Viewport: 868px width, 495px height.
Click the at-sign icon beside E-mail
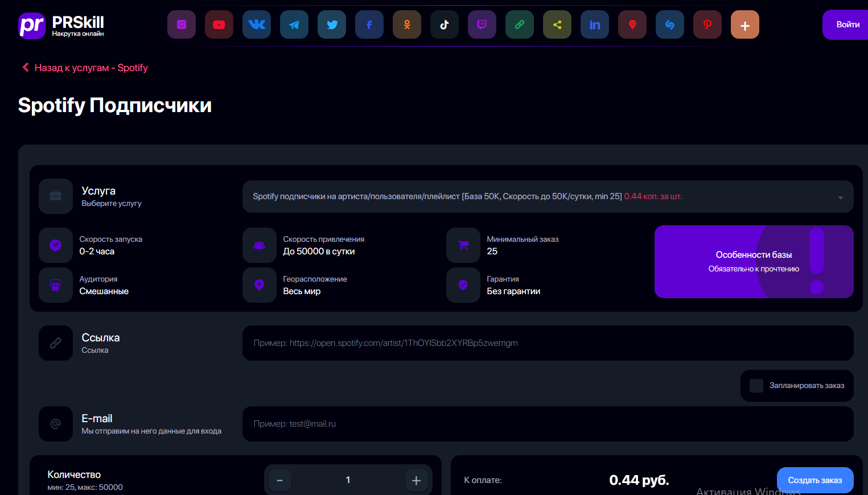[x=56, y=424]
